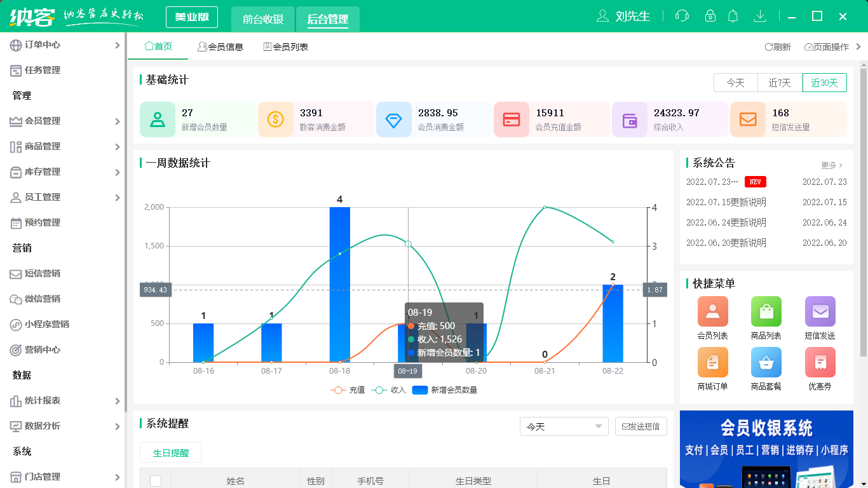Open notifications bell icon in header
The image size is (868, 488).
click(x=733, y=16)
